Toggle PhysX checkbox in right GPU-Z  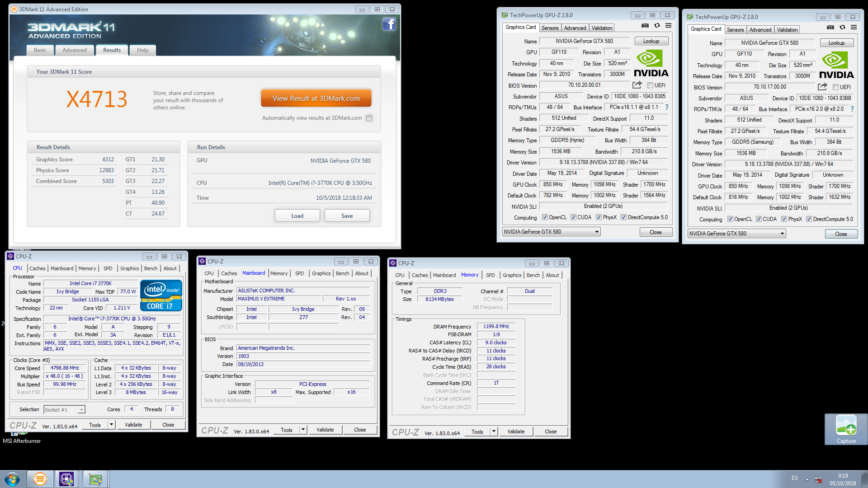pyautogui.click(x=784, y=219)
